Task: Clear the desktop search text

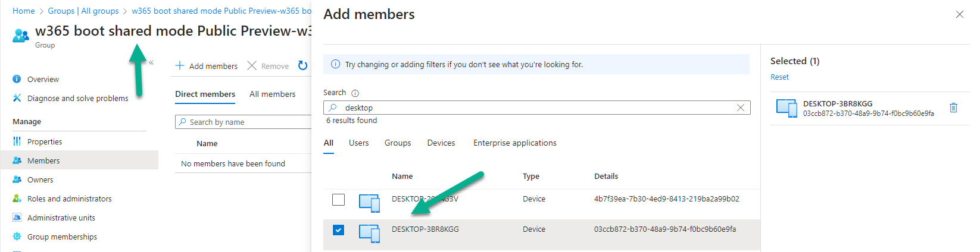Action: [x=740, y=108]
